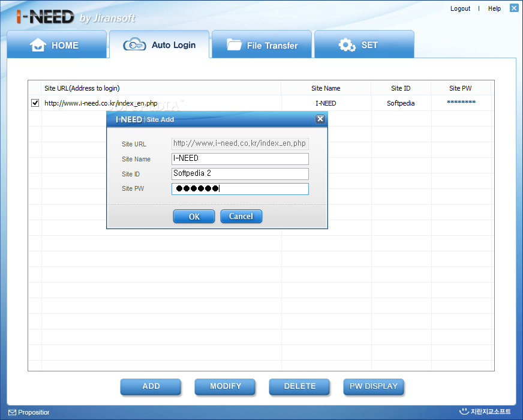Click the Proposition link

(x=34, y=412)
